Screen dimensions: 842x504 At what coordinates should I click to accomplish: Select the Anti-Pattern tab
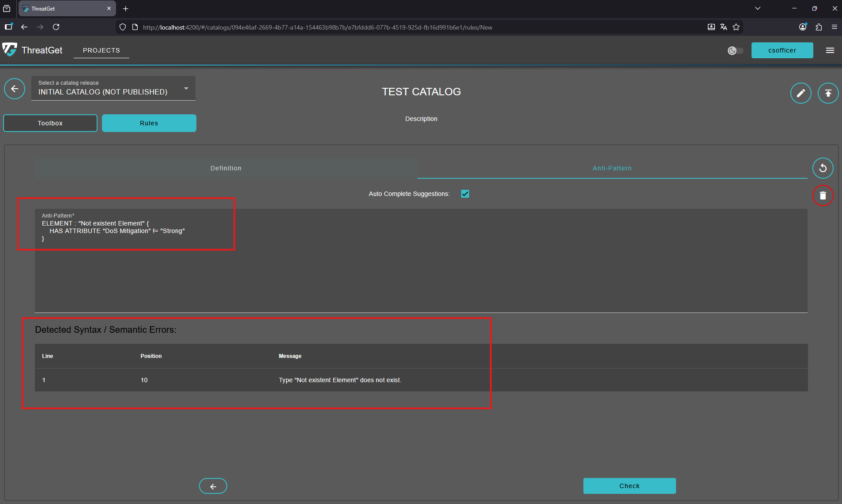click(x=612, y=168)
